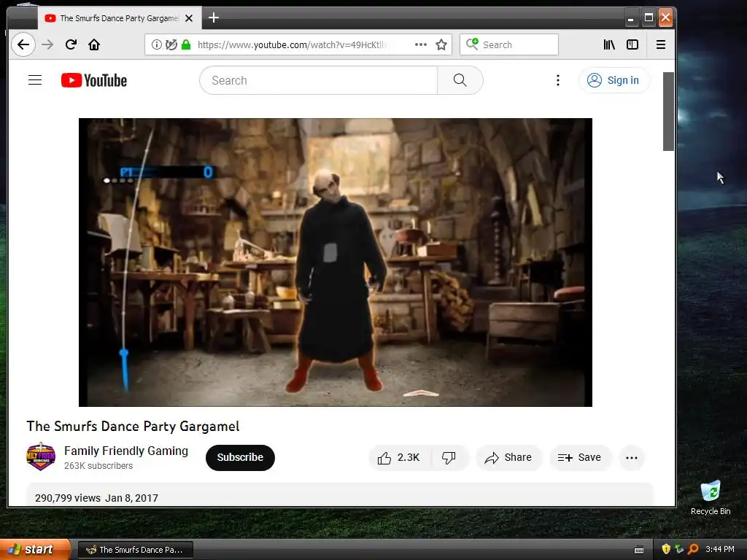Screen dimensions: 747x560
Task: Open page actions three-dot menu in address bar
Action: click(x=421, y=44)
